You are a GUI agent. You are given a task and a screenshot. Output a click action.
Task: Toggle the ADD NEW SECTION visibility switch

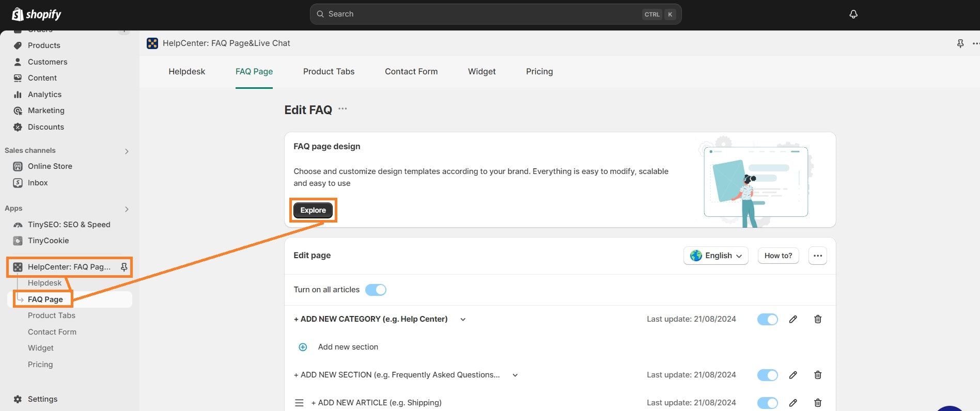768,375
